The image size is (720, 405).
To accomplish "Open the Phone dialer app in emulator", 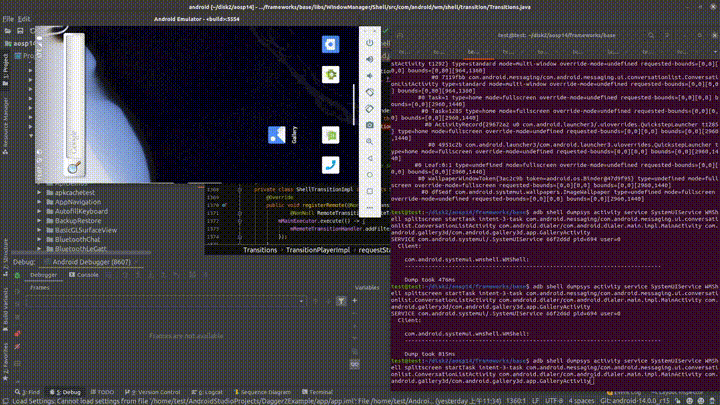I will (331, 165).
